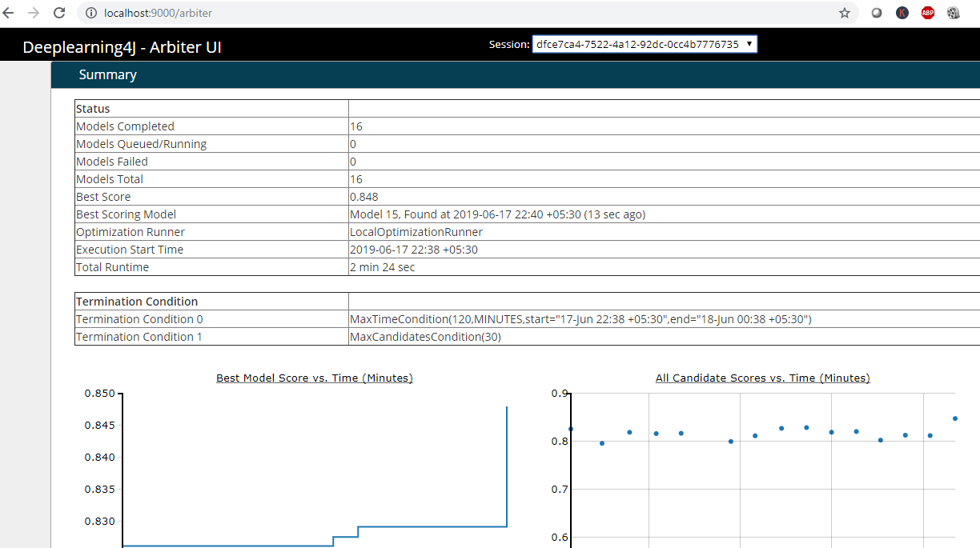Click the highest candidate score point in scatter chart
Viewport: 980px width, 548px height.
pos(955,418)
